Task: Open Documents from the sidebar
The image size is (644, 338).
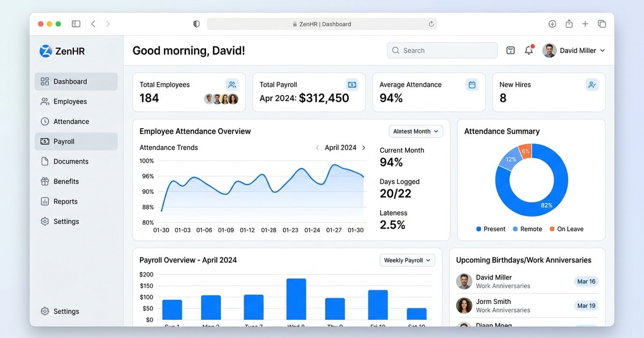Action: (76, 161)
